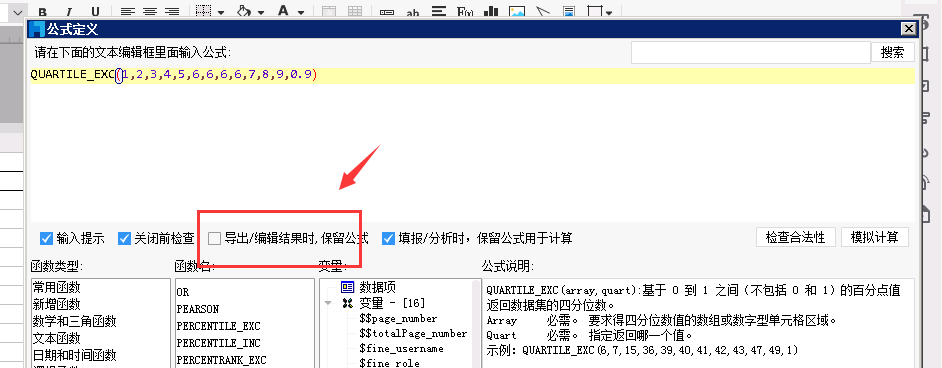Select the PEARSON function name
Screen dimensions: 942x368
tap(198, 309)
